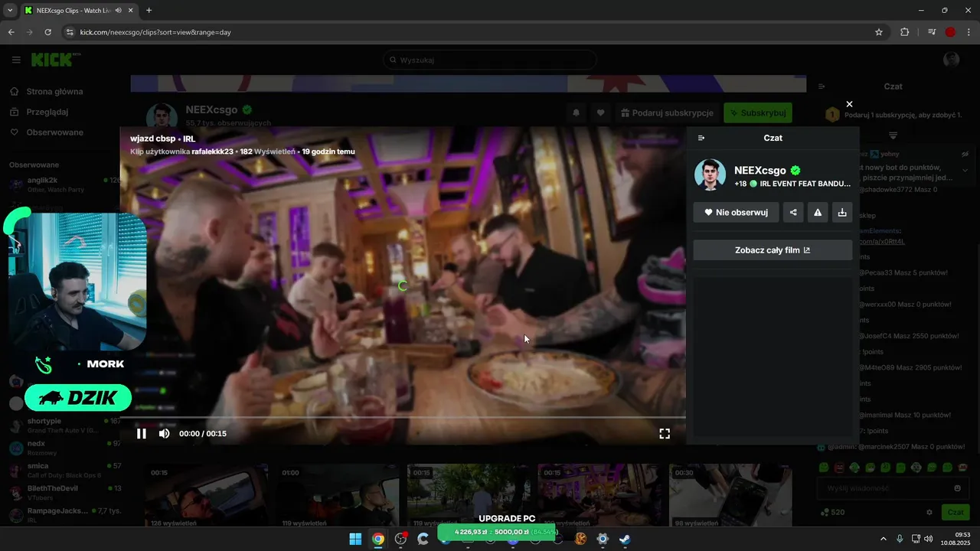The width and height of the screenshot is (980, 551).
Task: Close the clip overlay with the X
Action: pyautogui.click(x=849, y=104)
